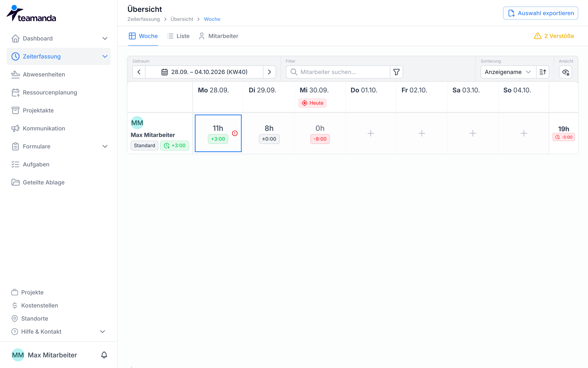Switch to the Woche tab
This screenshot has width=588, height=368.
pyautogui.click(x=143, y=36)
